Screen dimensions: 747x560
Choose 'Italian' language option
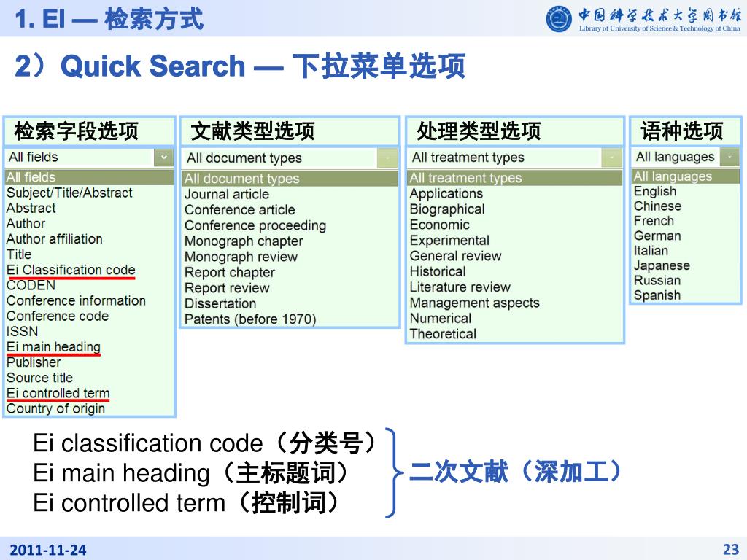(651, 251)
